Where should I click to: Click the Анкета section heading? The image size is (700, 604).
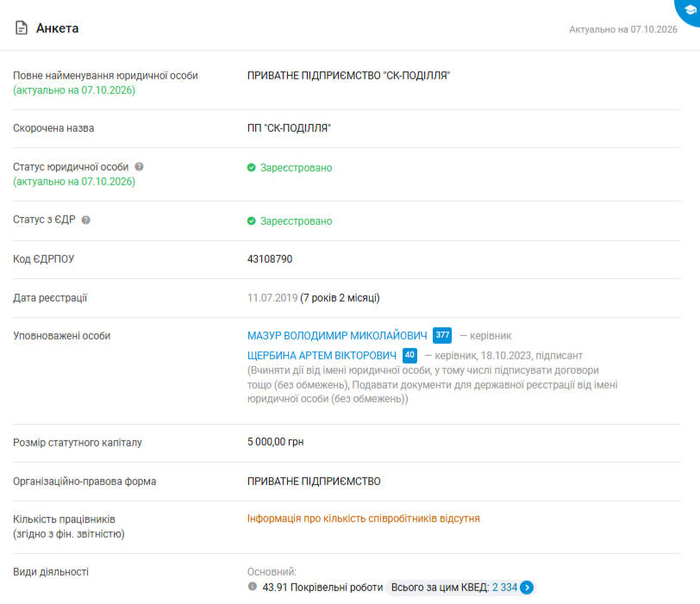57,28
